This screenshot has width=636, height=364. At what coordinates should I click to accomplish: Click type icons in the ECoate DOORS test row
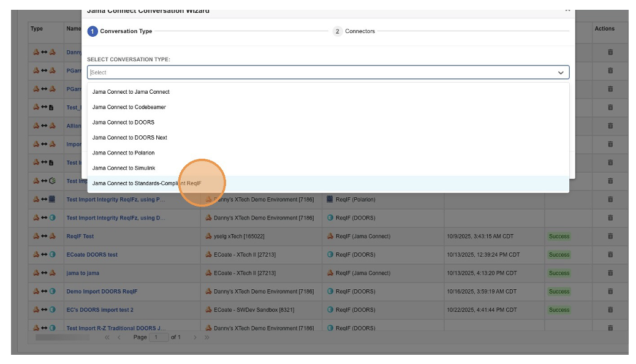click(44, 254)
